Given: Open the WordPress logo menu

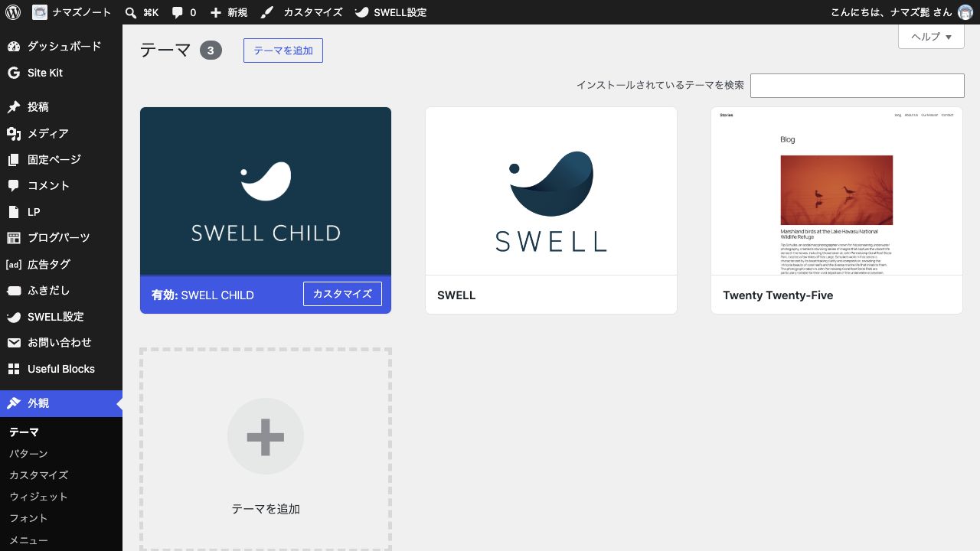Looking at the screenshot, I should 13,12.
